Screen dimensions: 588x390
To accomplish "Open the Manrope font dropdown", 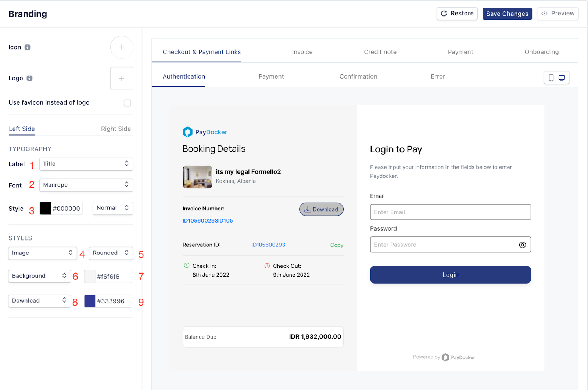I will (86, 185).
